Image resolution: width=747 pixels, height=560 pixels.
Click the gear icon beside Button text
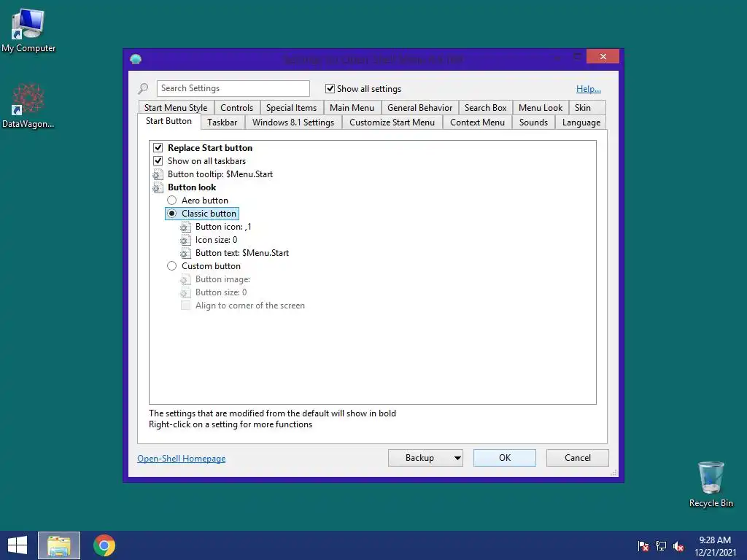[x=185, y=253]
